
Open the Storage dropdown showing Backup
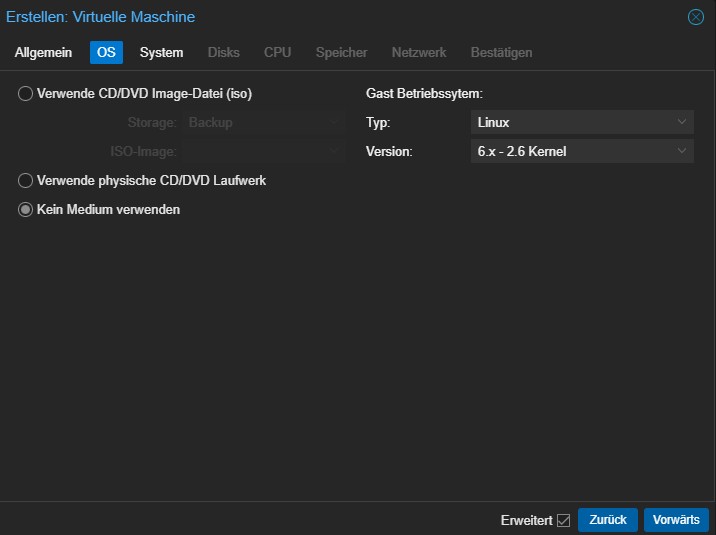click(263, 122)
